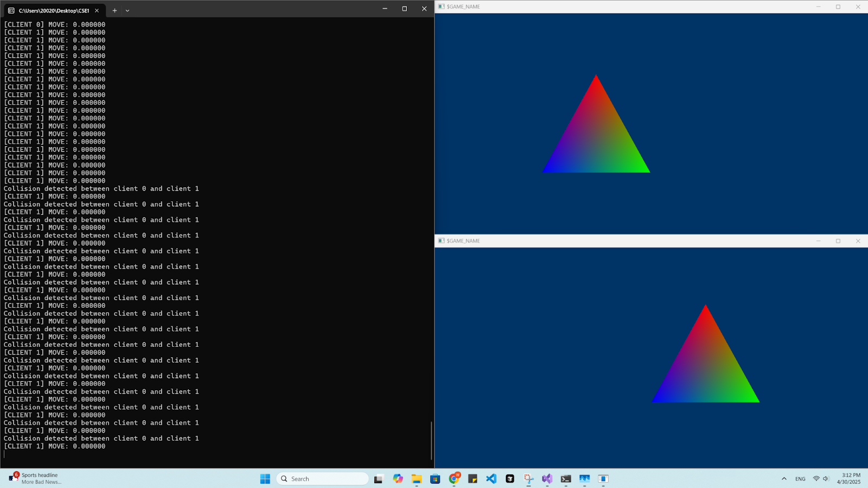The height and width of the screenshot is (488, 868).
Task: Open the Windows Start menu
Action: (x=265, y=479)
